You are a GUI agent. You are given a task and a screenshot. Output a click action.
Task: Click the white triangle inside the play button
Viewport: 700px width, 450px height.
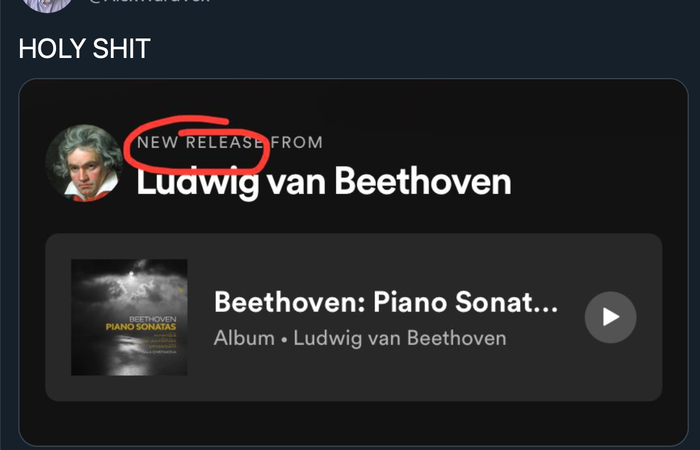tap(611, 317)
